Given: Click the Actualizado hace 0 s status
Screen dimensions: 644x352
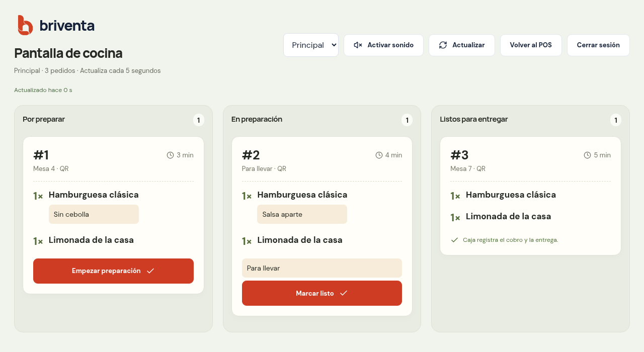Looking at the screenshot, I should [x=43, y=90].
